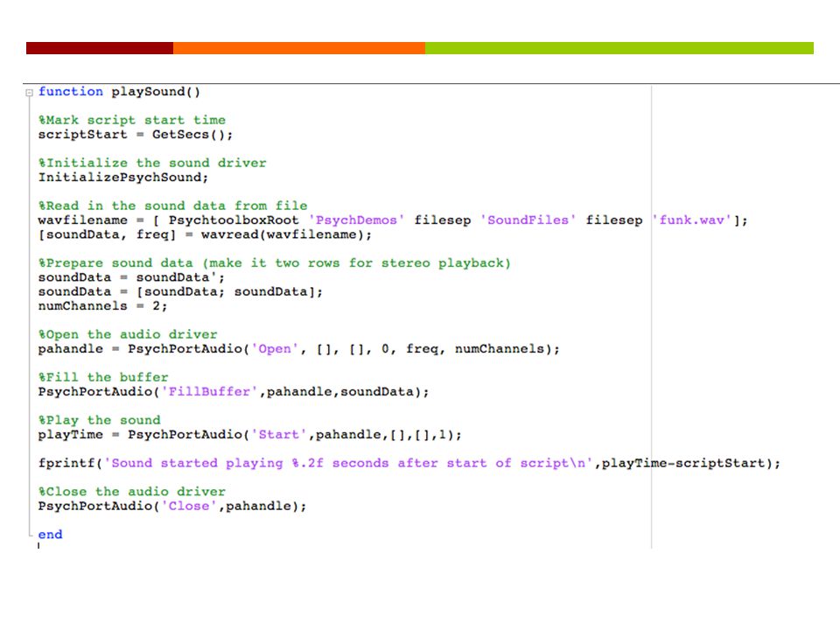Click 'playTime-scriptStart' in fprintf line
The image size is (840, 630).
pos(683,463)
